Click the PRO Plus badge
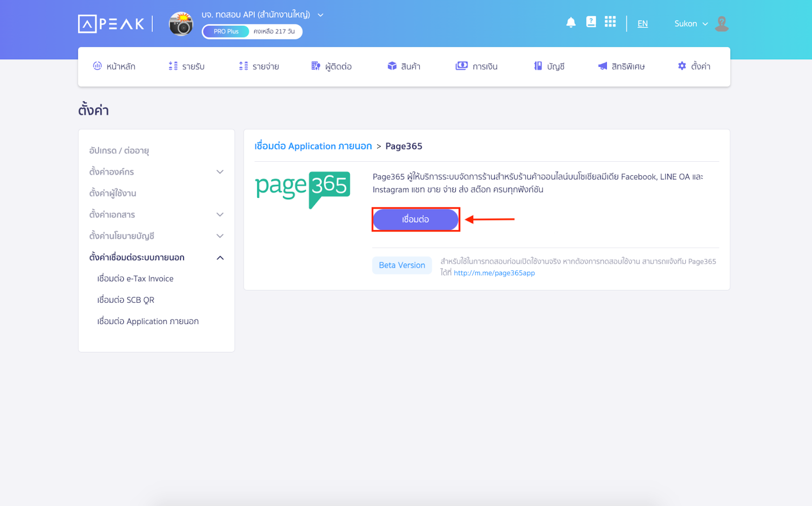812x506 pixels. 226,31
